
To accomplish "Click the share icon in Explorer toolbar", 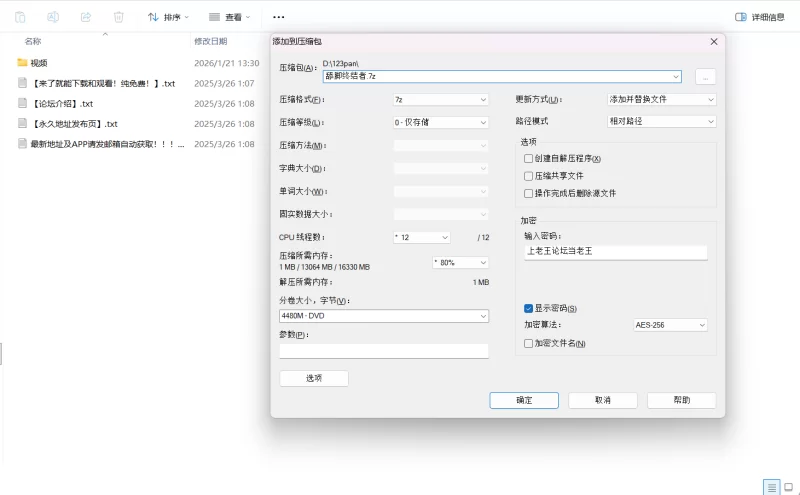I will pyautogui.click(x=86, y=17).
